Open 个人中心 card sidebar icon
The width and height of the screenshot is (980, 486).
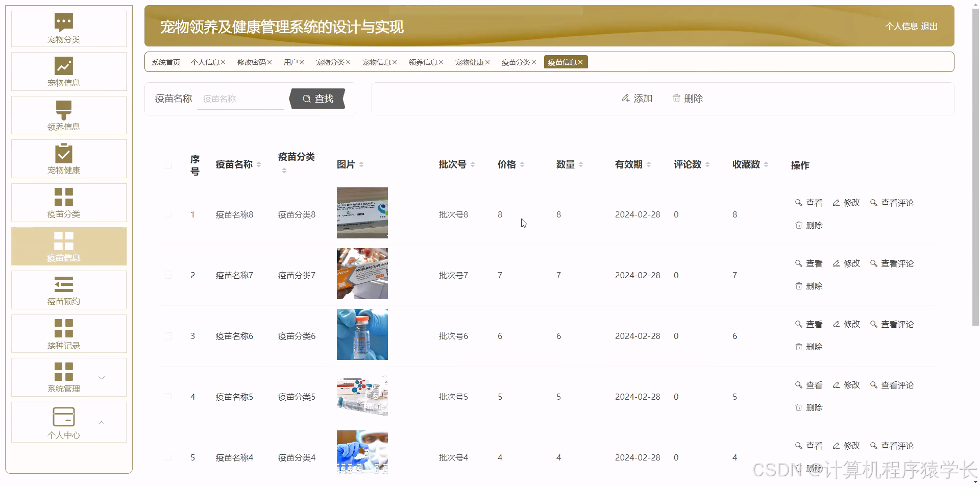click(x=64, y=417)
